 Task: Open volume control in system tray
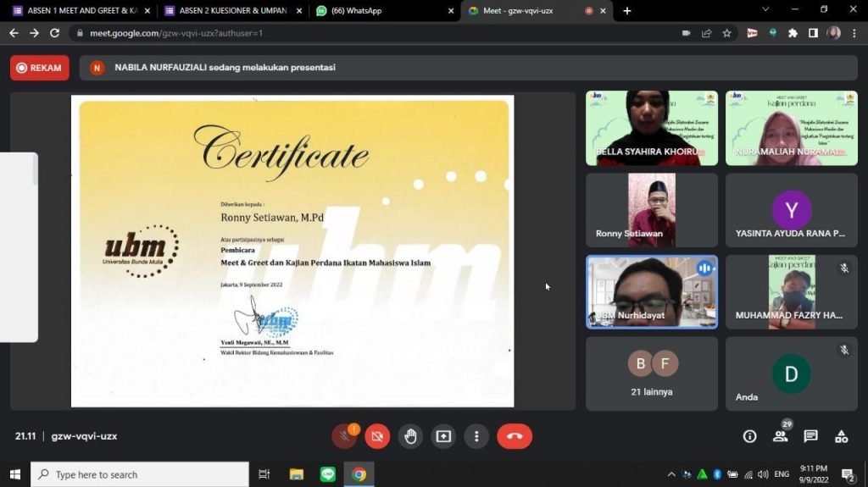click(764, 474)
